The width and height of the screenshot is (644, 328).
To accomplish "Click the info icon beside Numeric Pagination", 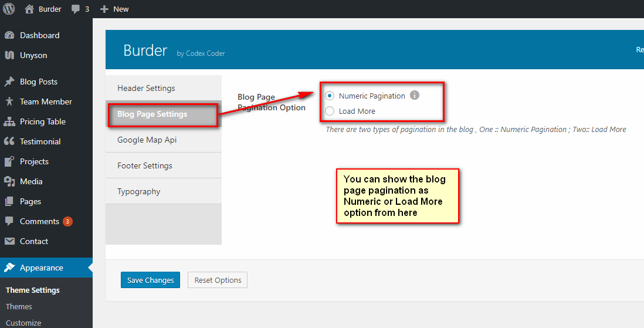I will pyautogui.click(x=415, y=96).
